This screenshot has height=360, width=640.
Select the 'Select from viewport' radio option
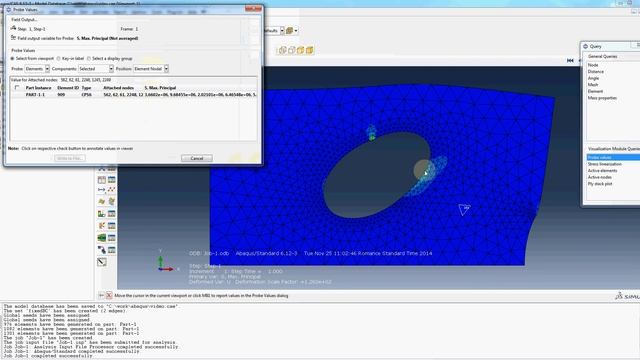pos(12,58)
